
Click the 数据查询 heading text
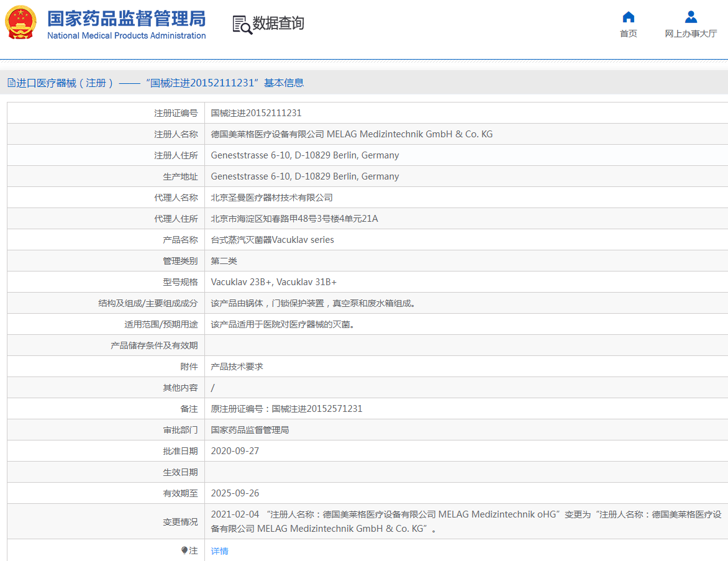point(278,24)
